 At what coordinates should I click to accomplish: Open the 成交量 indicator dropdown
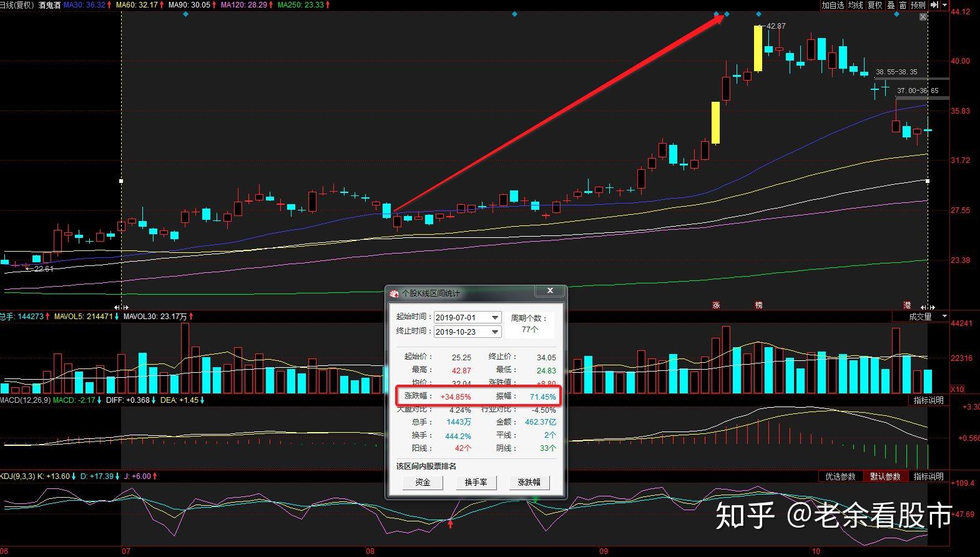944,317
